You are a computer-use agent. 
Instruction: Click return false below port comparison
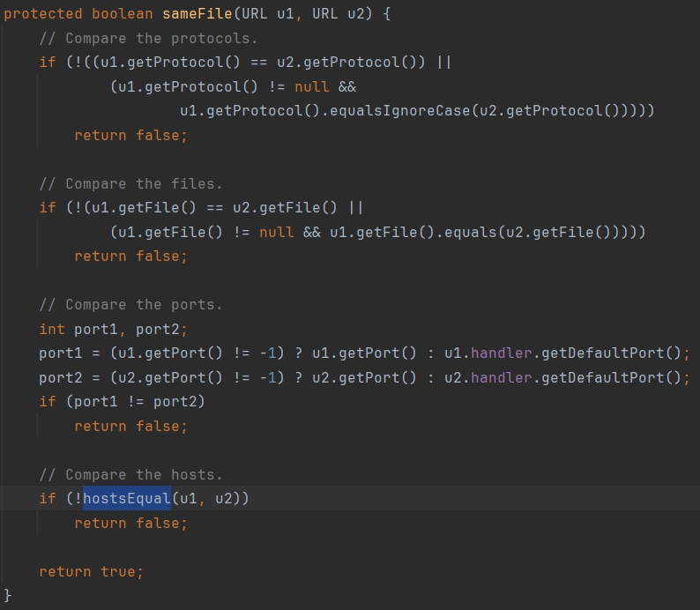click(x=130, y=426)
